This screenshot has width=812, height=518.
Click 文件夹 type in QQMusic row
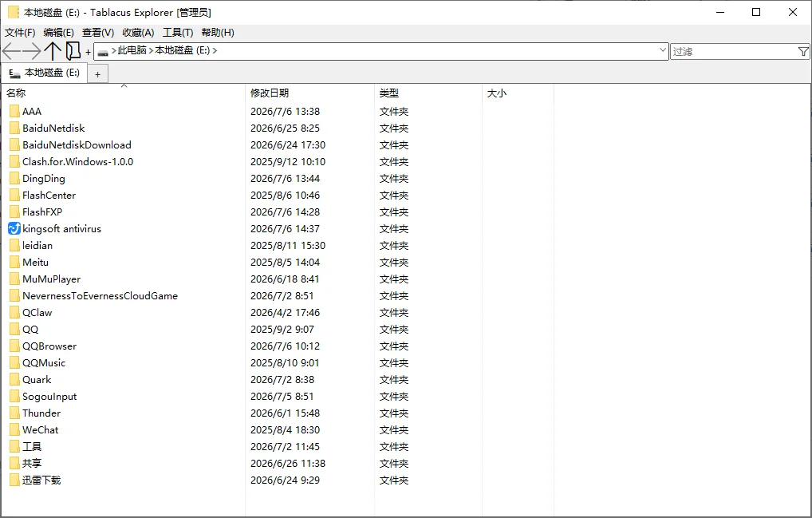(x=394, y=362)
